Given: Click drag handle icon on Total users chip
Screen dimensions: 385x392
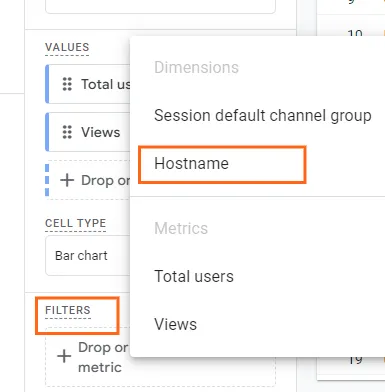Looking at the screenshot, I should 67,84.
